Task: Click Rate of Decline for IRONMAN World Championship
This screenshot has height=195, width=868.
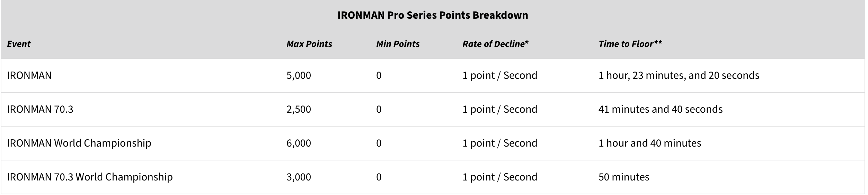Action: coord(499,143)
